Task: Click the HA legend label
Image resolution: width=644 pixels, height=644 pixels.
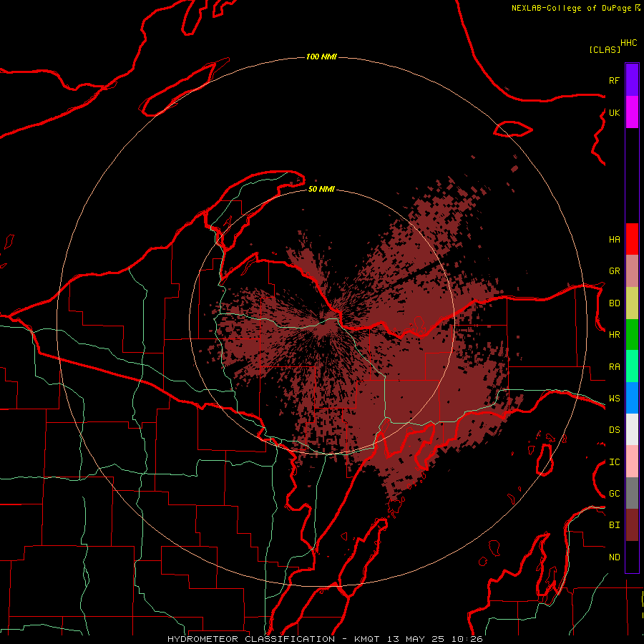Action: point(614,239)
